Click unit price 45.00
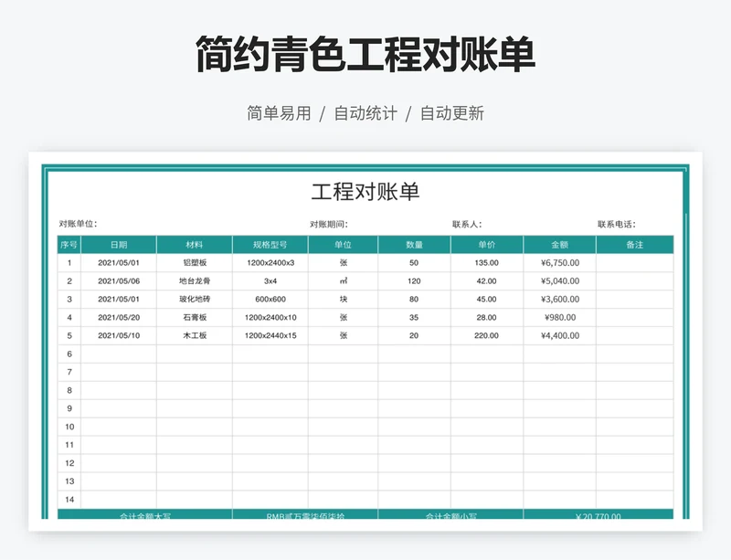The width and height of the screenshot is (731, 560). 487,300
